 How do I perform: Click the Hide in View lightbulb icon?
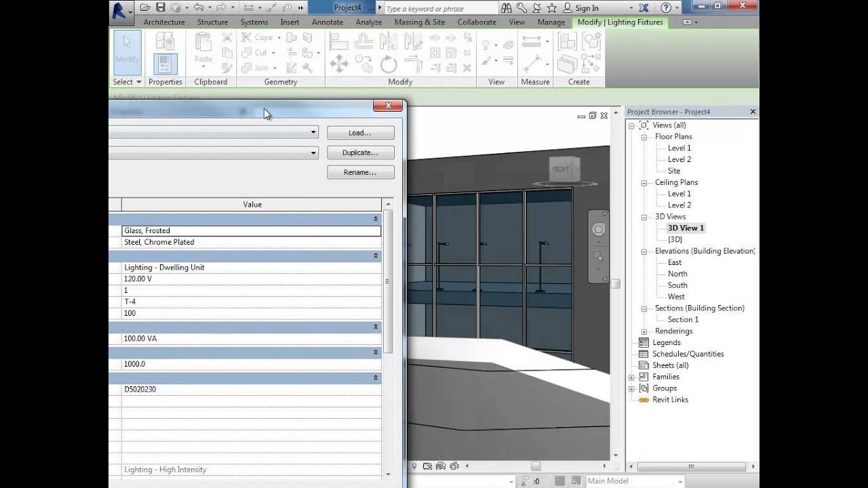(x=486, y=44)
